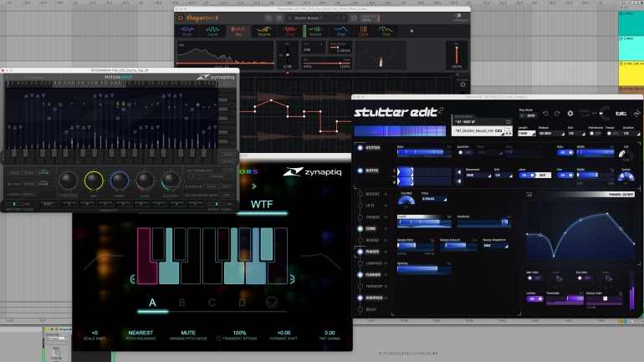Open the Reverb shaper in ShaperBox
This screenshot has height=362, width=644.
pyautogui.click(x=315, y=31)
